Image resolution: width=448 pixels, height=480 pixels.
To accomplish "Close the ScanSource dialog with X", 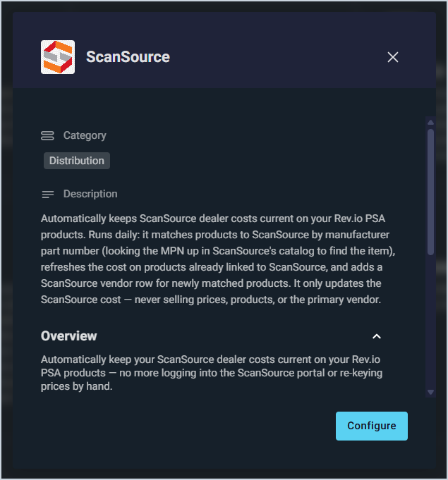I will pos(392,57).
